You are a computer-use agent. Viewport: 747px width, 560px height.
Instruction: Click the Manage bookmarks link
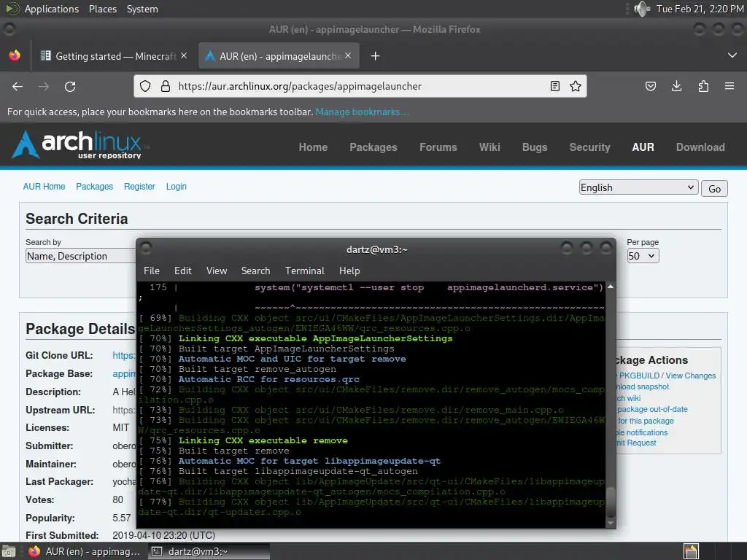click(362, 112)
